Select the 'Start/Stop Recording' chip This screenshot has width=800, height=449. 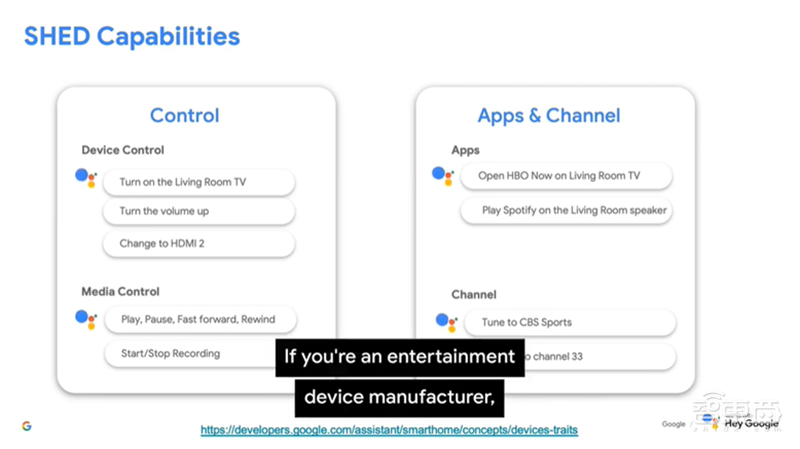pos(190,353)
